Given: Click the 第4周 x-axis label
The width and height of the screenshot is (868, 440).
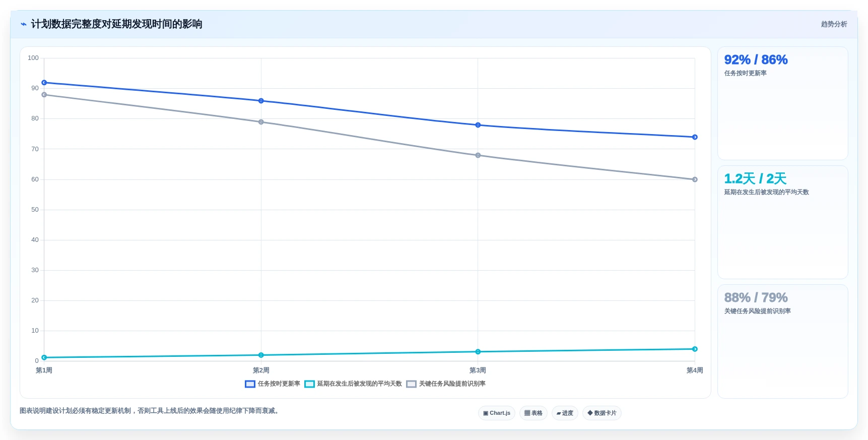Looking at the screenshot, I should 695,370.
